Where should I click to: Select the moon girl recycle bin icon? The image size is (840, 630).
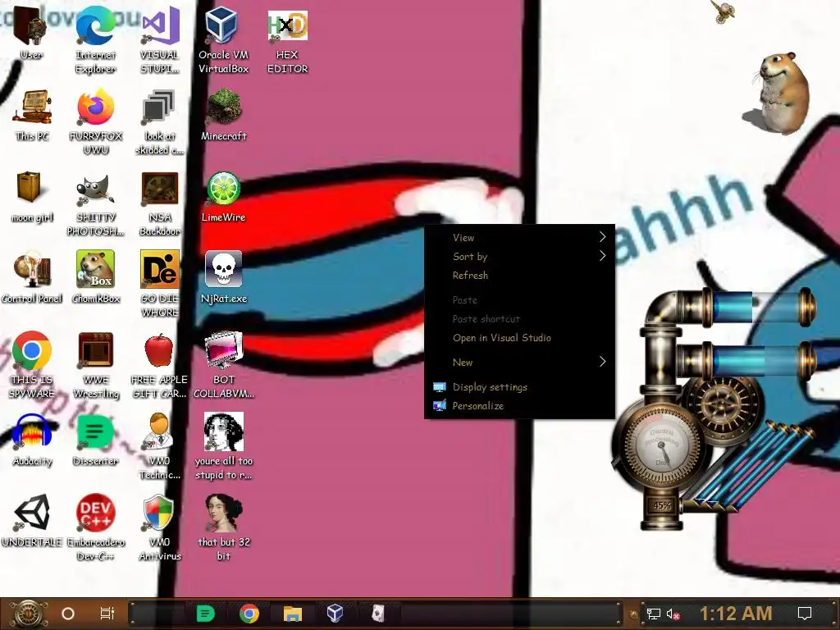coord(32,197)
